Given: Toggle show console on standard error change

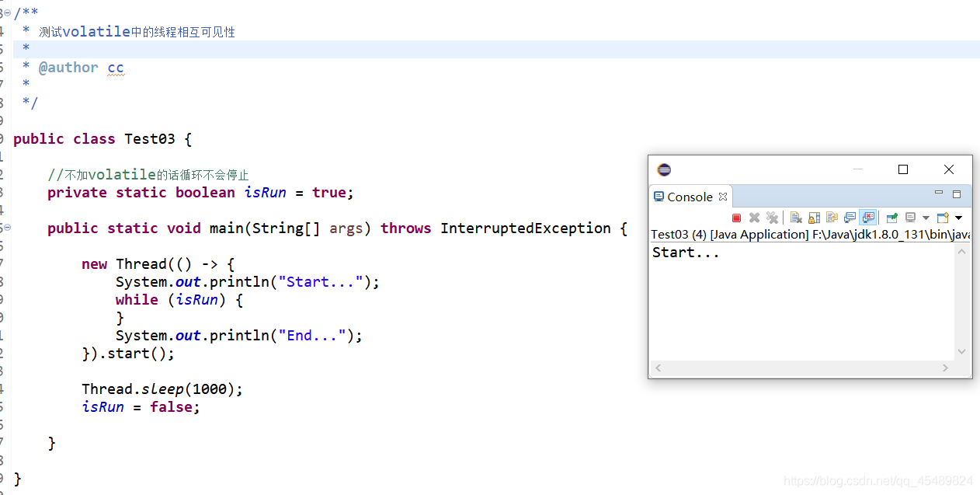Looking at the screenshot, I should (867, 218).
